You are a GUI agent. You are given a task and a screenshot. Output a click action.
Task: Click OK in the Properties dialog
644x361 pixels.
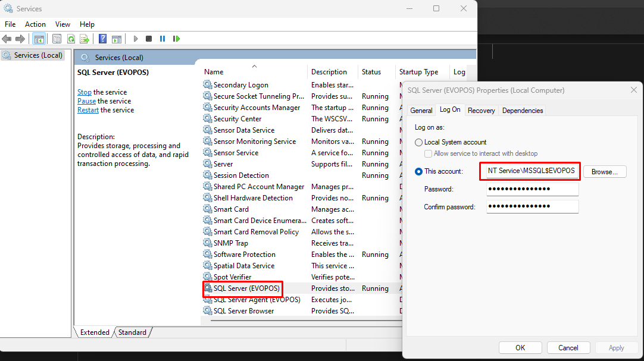coord(520,348)
